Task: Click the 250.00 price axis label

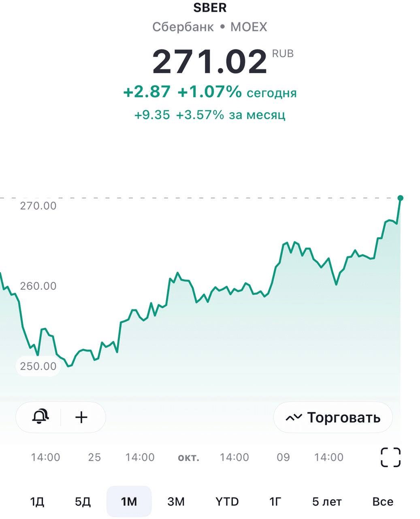Action: point(38,366)
